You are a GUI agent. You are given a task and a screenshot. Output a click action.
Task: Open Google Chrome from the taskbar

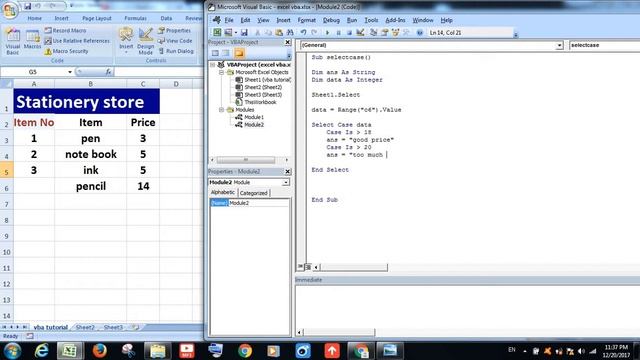tap(245, 351)
